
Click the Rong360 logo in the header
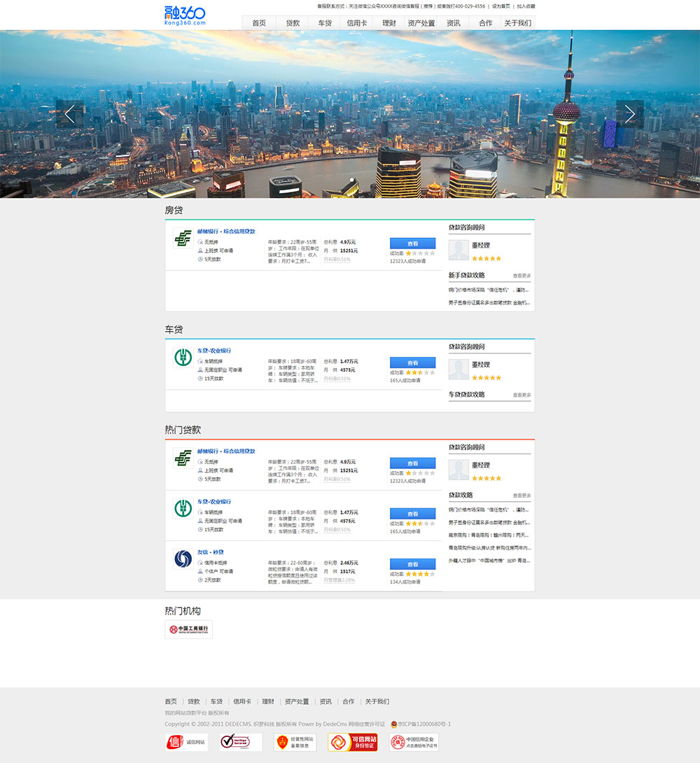tap(185, 15)
